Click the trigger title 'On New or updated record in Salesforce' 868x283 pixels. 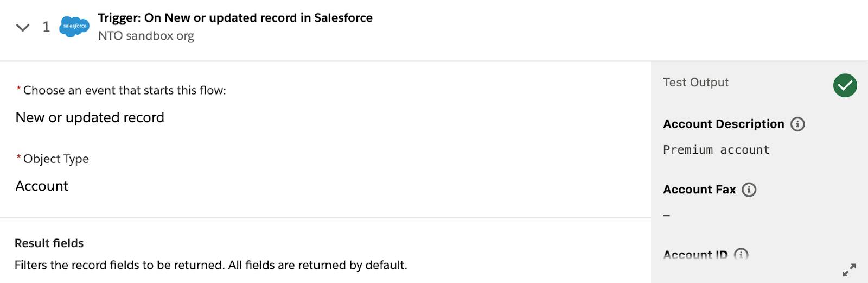click(x=235, y=18)
